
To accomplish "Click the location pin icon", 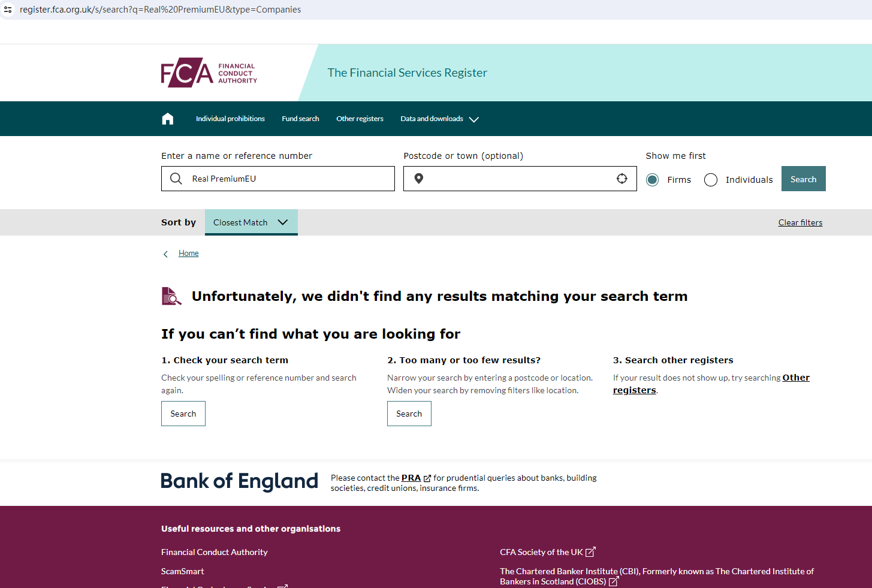I will 419,179.
